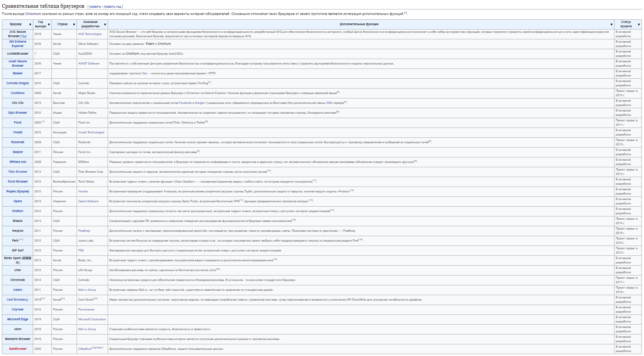
Task: Open the Opera Software company link
Action: 88,201
